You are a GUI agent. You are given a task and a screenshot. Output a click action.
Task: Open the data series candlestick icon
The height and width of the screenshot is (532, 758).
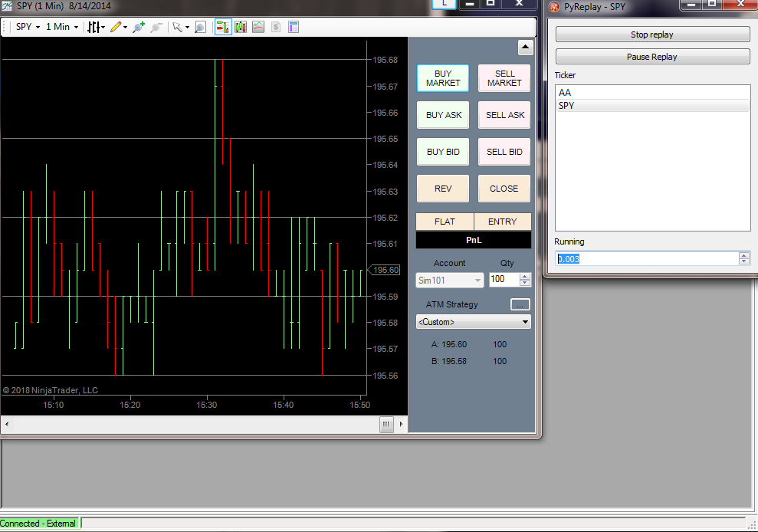coord(240,27)
